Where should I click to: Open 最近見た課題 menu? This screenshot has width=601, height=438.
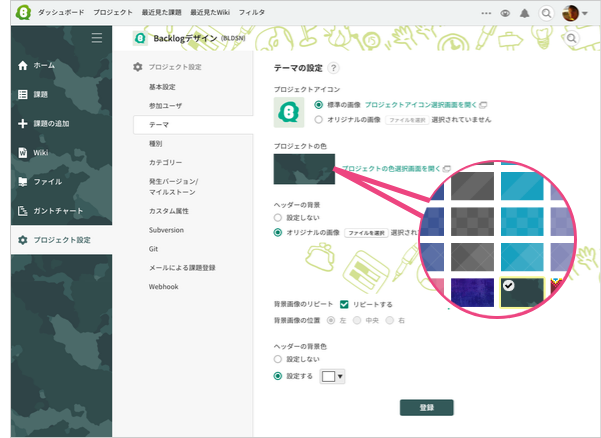point(161,13)
